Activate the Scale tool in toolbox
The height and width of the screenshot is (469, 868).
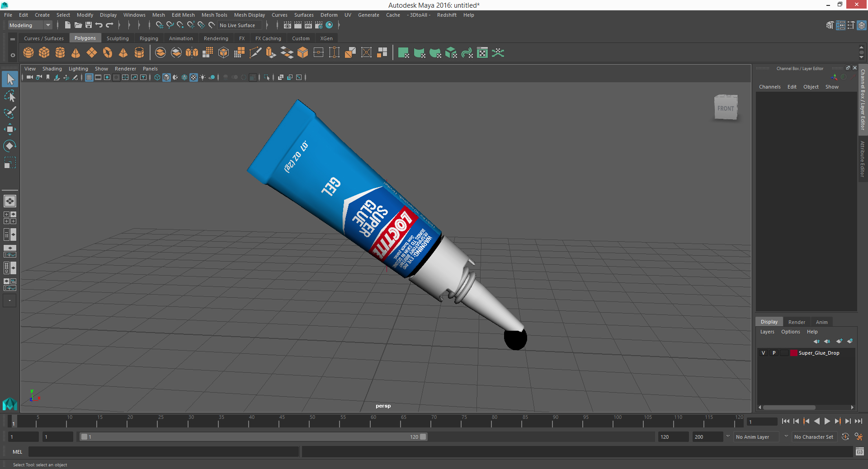(x=10, y=162)
